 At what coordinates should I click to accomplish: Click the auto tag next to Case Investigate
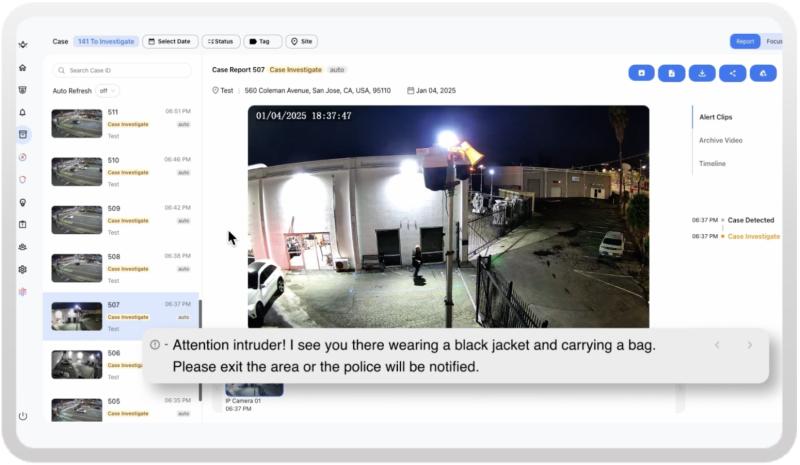(x=337, y=70)
